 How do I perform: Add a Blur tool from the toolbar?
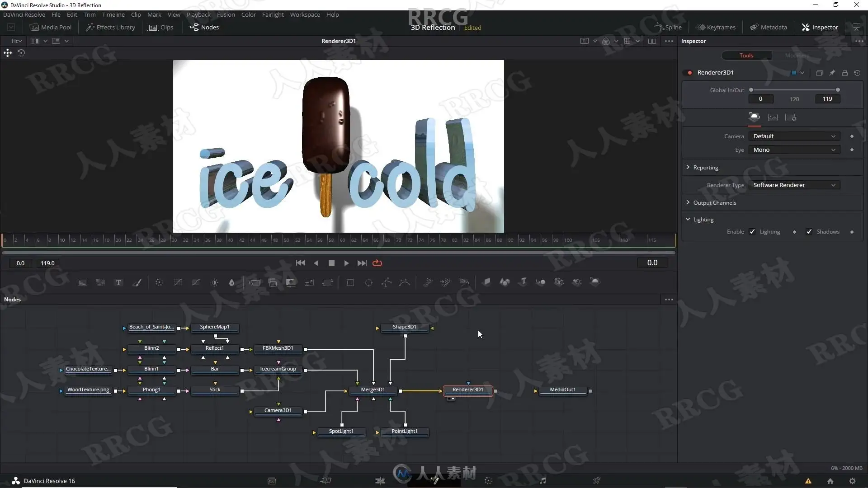[231, 282]
